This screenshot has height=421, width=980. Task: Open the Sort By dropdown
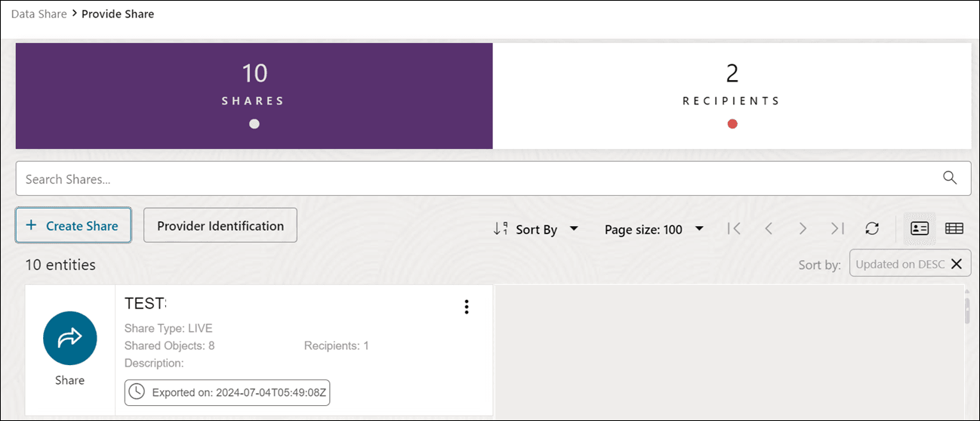point(536,229)
